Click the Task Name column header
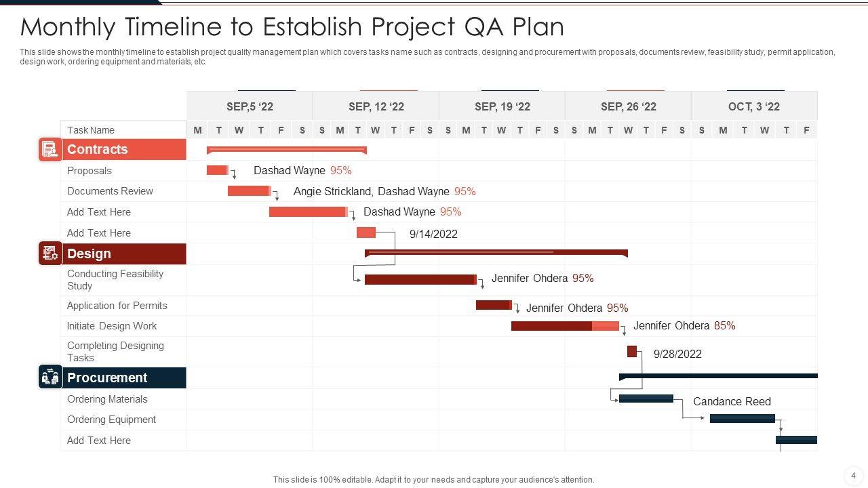Screen dimensions: 868x488 pyautogui.click(x=91, y=130)
